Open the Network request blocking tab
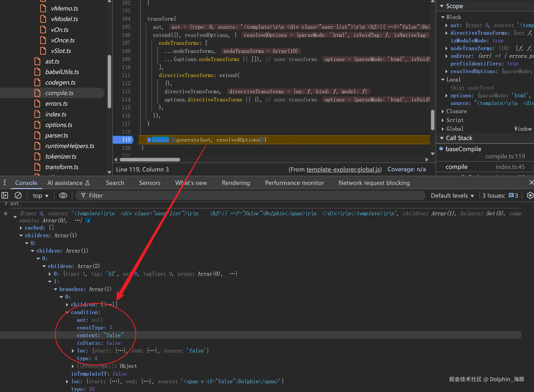This screenshot has width=534, height=392. coord(374,183)
